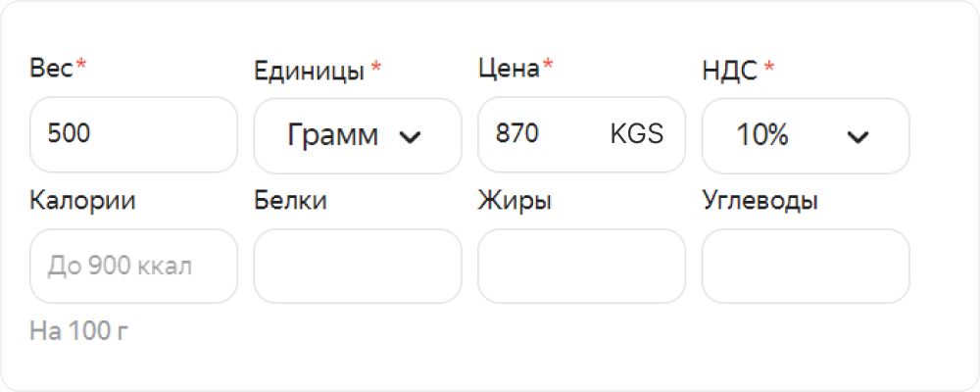
Task: Click the Жиры field label
Action: pyautogui.click(x=514, y=202)
